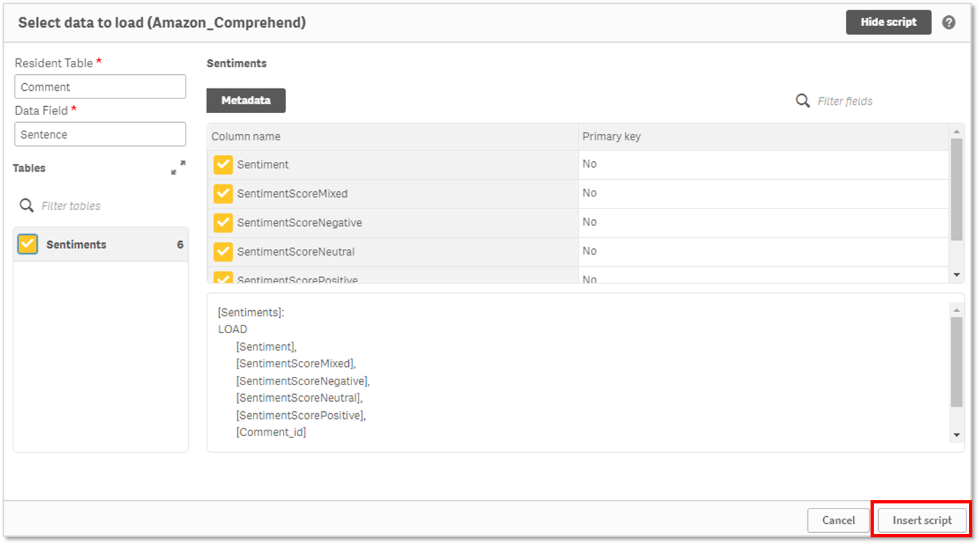Image resolution: width=980 pixels, height=545 pixels.
Task: Click the SentimentScoreNeutral column name text
Action: point(296,251)
